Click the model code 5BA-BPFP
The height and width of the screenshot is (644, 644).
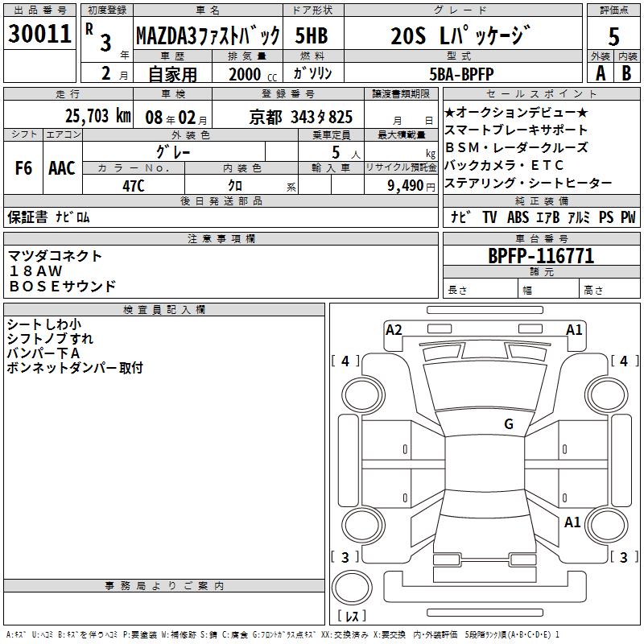(461, 74)
